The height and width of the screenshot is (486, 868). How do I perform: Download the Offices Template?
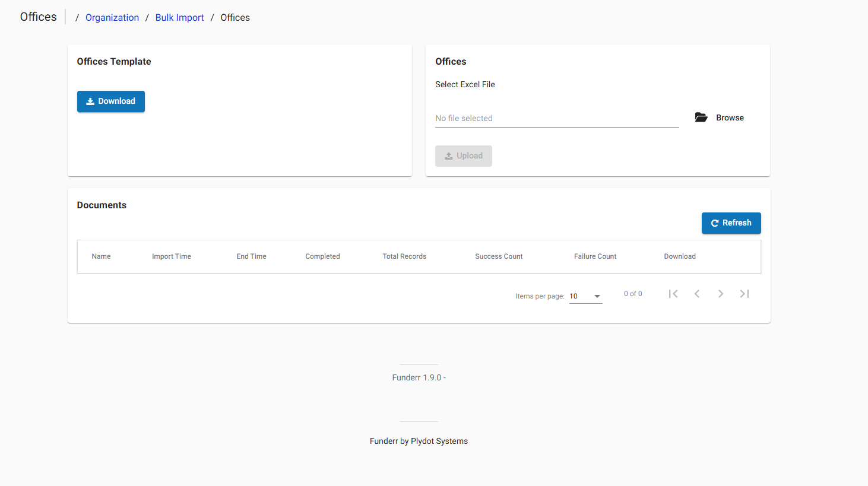click(110, 101)
